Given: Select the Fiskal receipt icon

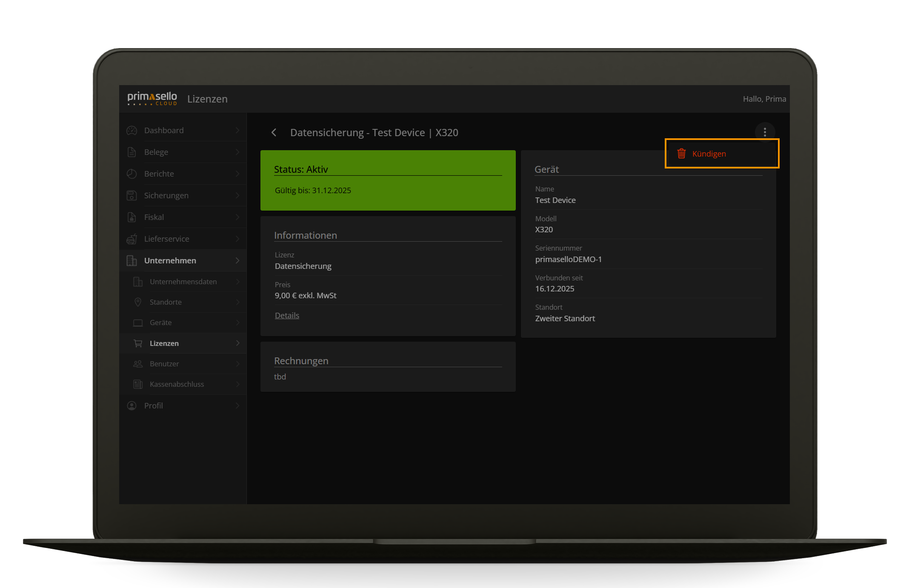Looking at the screenshot, I should pos(132,217).
